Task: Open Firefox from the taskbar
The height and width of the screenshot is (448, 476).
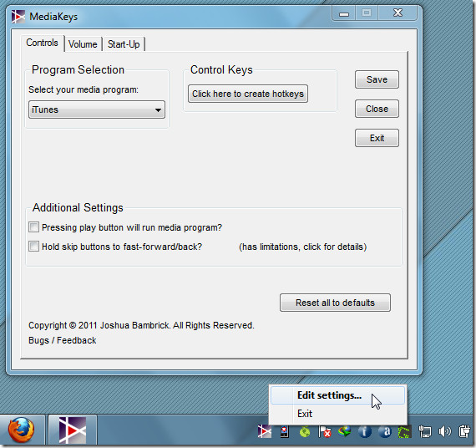Action: [x=21, y=430]
